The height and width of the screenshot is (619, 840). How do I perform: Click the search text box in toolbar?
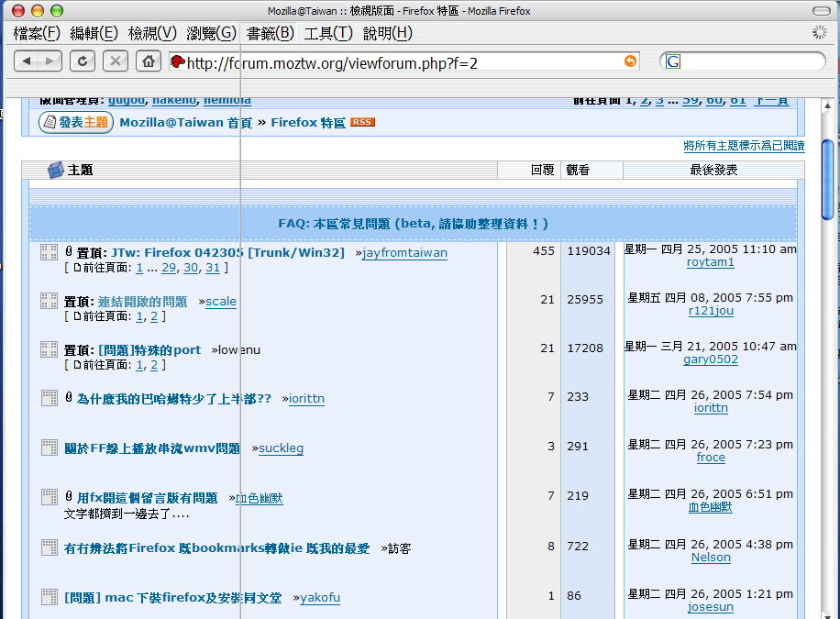(x=747, y=61)
